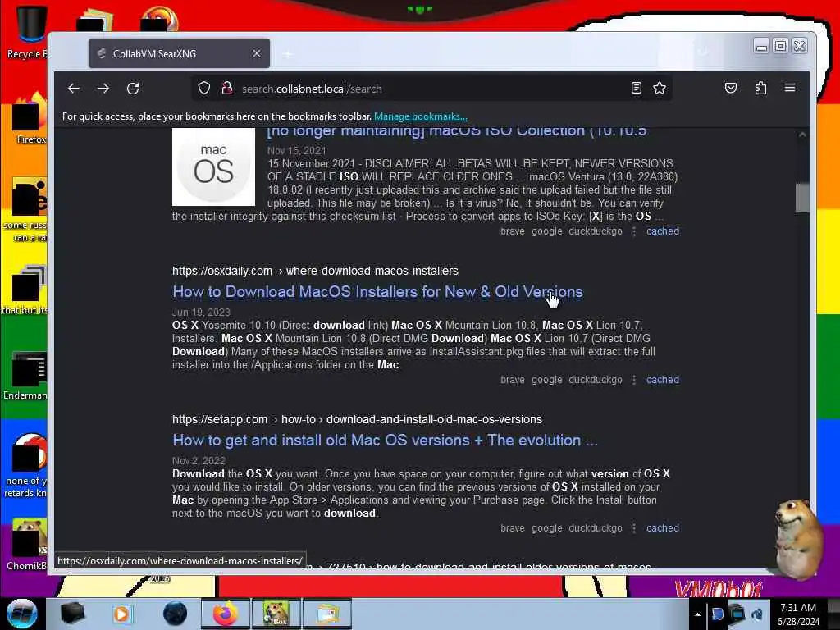
Task: Select the Recycle Bin desktop icon
Action: (28, 32)
